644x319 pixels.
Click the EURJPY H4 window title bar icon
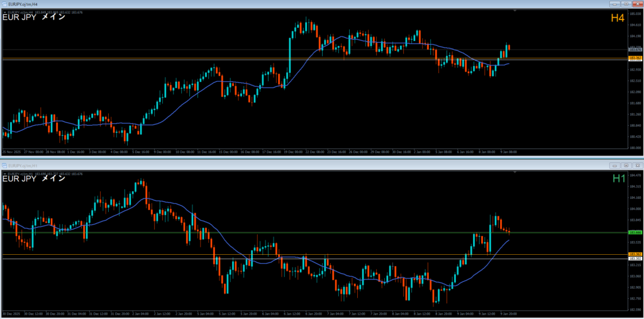pyautogui.click(x=5, y=4)
